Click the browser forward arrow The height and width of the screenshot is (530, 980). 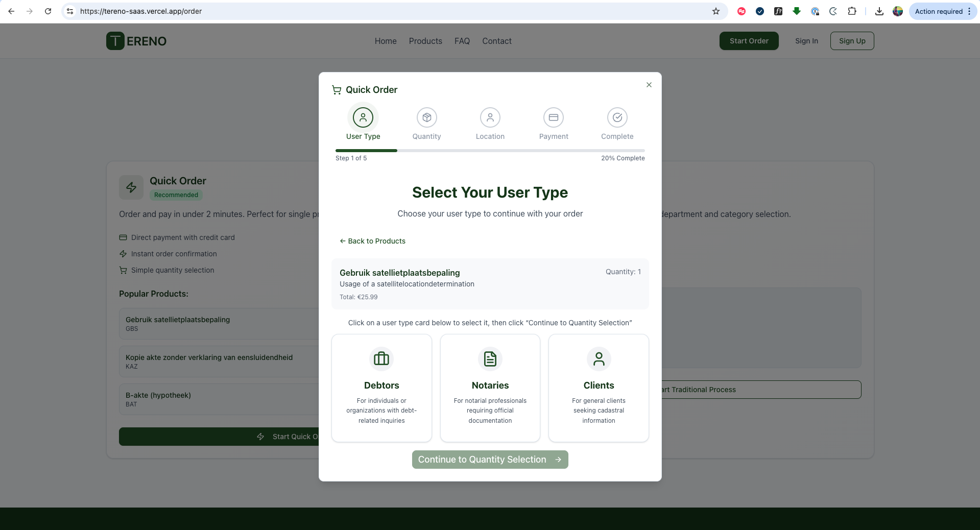pos(30,11)
